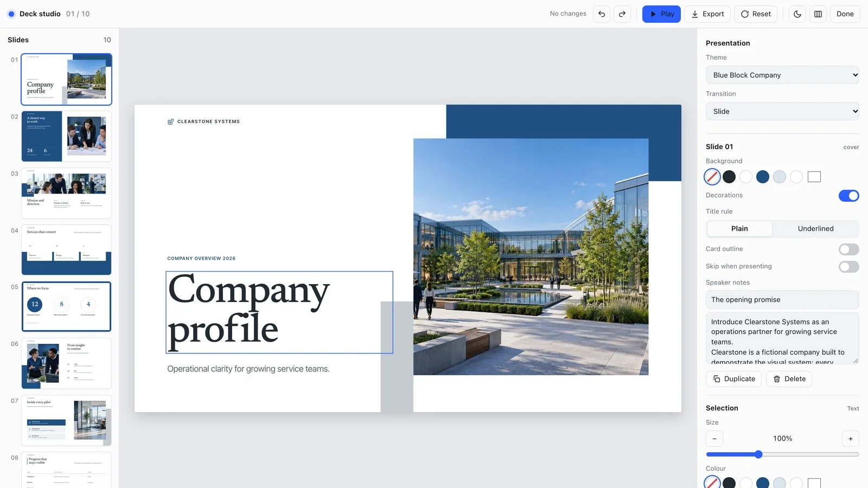Click the Size slider handle
Screen dimensions: 868x488
[758, 454]
